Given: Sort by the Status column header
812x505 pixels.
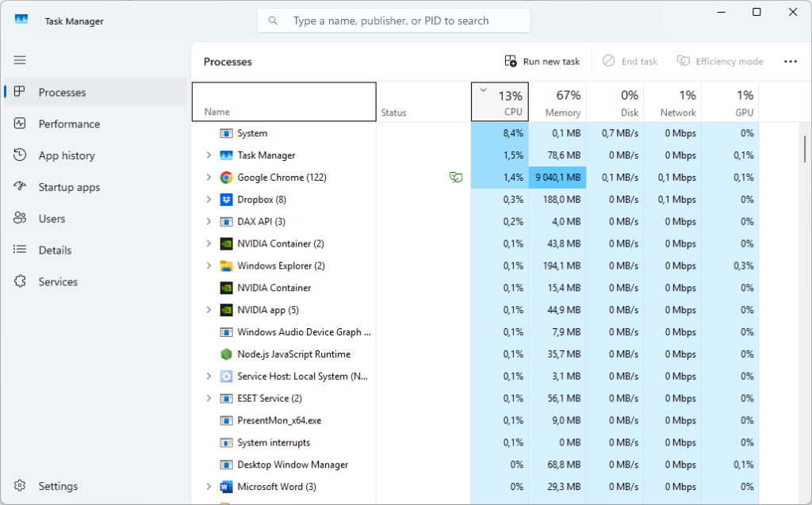Looking at the screenshot, I should pos(423,101).
